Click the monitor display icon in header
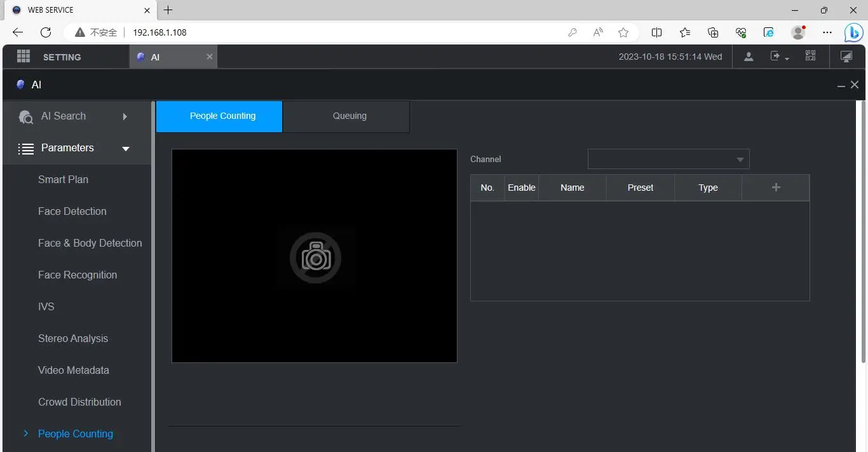This screenshot has width=868, height=452. (846, 57)
